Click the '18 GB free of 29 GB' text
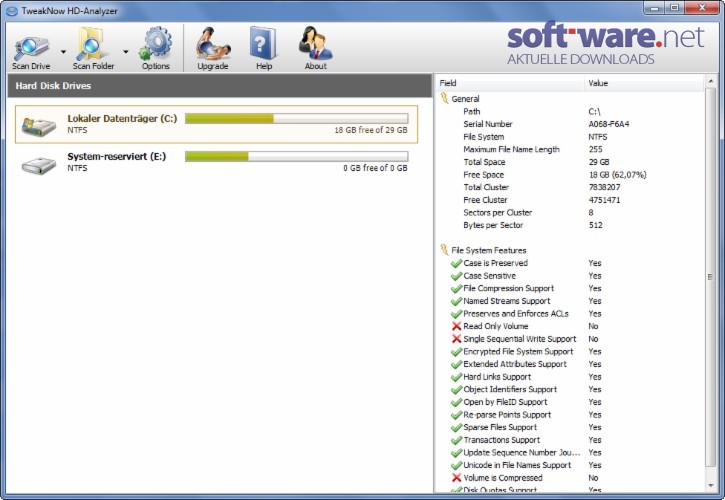Viewport: 725px width, 500px height. tap(371, 130)
